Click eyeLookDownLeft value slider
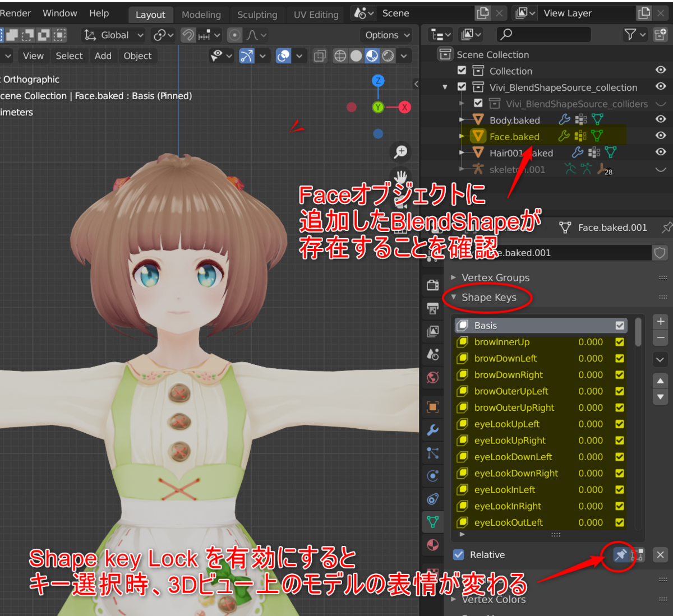This screenshot has width=673, height=616. [x=591, y=457]
